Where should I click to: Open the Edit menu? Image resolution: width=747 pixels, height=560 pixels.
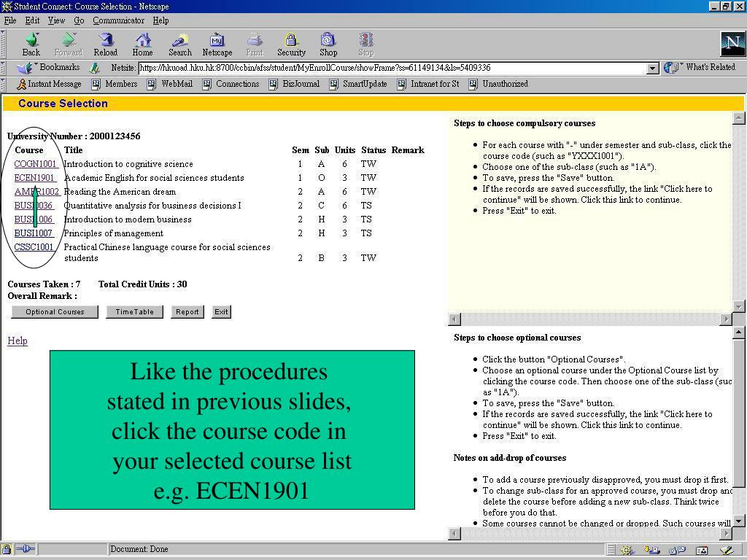[x=32, y=20]
